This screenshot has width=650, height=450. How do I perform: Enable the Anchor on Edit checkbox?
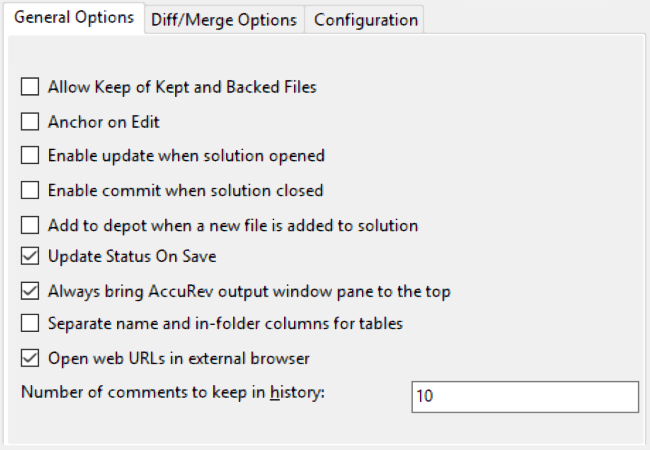tap(30, 122)
